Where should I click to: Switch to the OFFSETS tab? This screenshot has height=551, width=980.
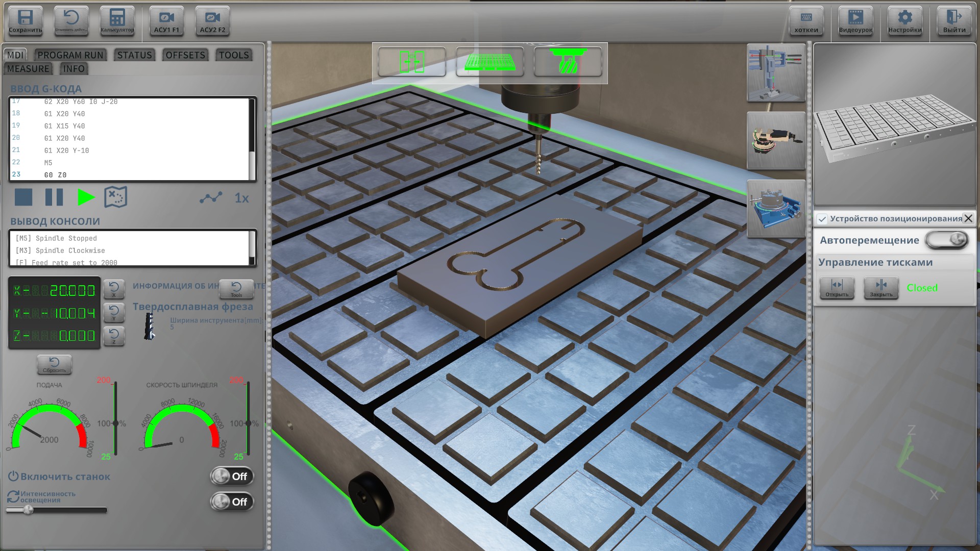click(185, 55)
